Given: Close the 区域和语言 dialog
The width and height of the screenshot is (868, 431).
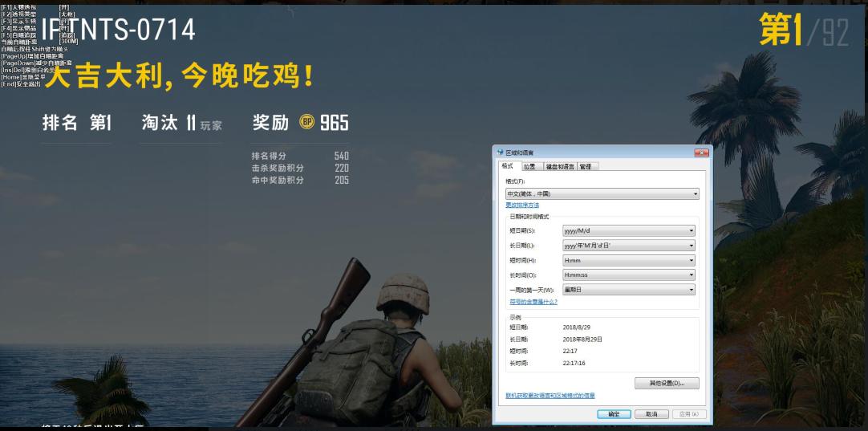Looking at the screenshot, I should point(701,152).
